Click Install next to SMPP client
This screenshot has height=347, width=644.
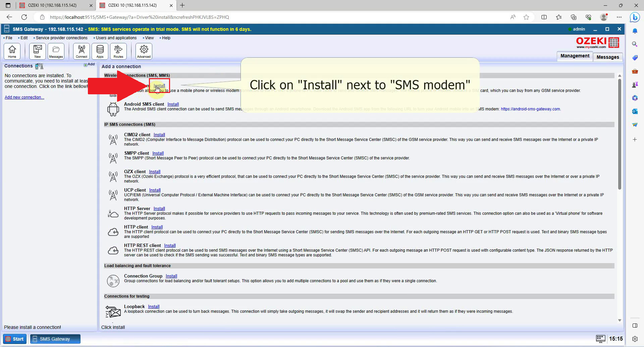click(158, 153)
